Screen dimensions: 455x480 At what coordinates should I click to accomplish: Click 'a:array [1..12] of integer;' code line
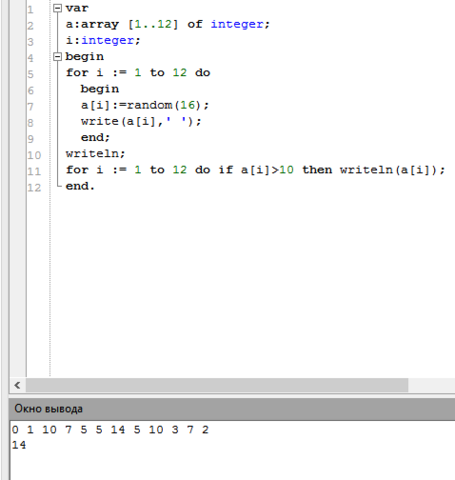tap(168, 24)
